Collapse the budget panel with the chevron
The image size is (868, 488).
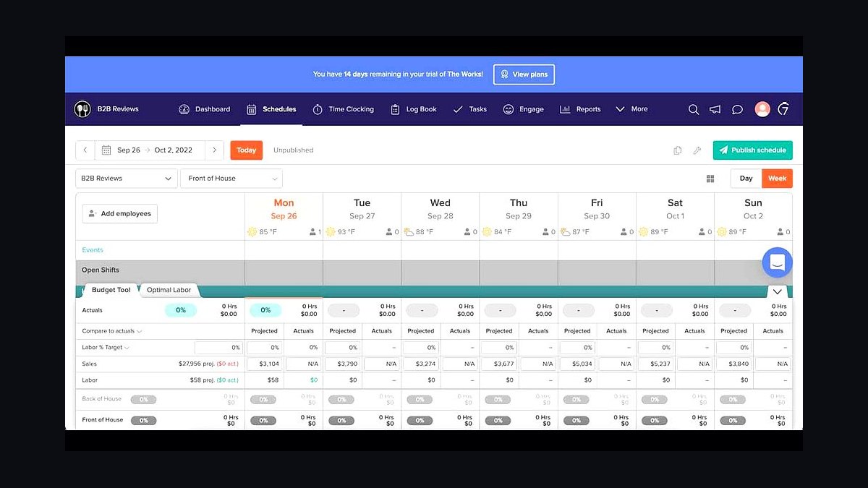[x=778, y=291]
